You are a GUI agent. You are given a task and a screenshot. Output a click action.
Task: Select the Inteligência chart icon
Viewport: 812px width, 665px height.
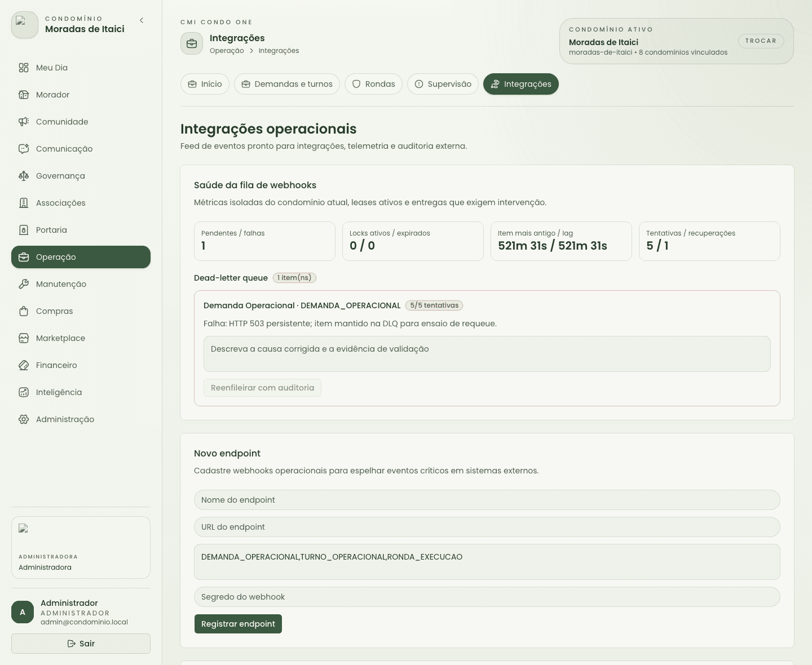click(24, 392)
